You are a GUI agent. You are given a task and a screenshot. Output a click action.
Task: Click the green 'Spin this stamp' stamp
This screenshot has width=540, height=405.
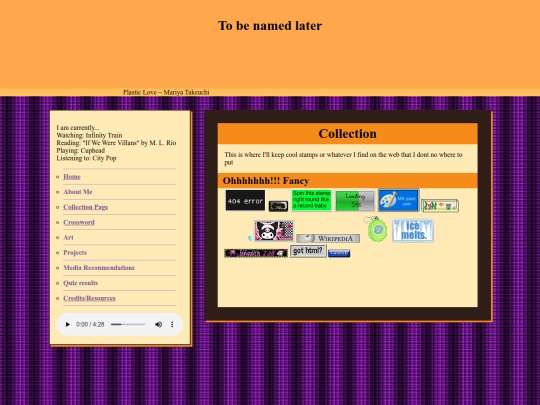(311, 200)
